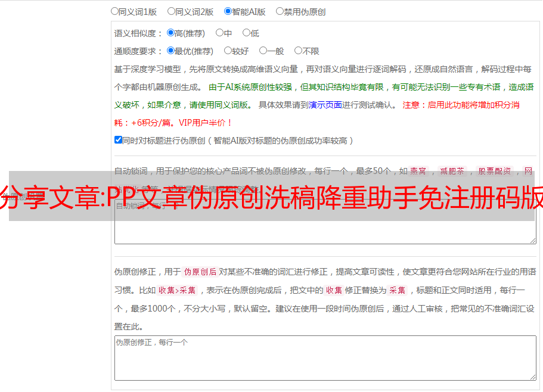Set 语义相似度 to 高(推荐)
Viewport: 543px width, 392px height.
point(170,33)
